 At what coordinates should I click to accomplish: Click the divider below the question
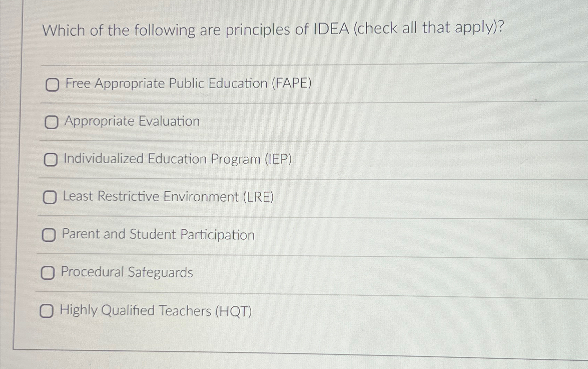pyautogui.click(x=277, y=64)
